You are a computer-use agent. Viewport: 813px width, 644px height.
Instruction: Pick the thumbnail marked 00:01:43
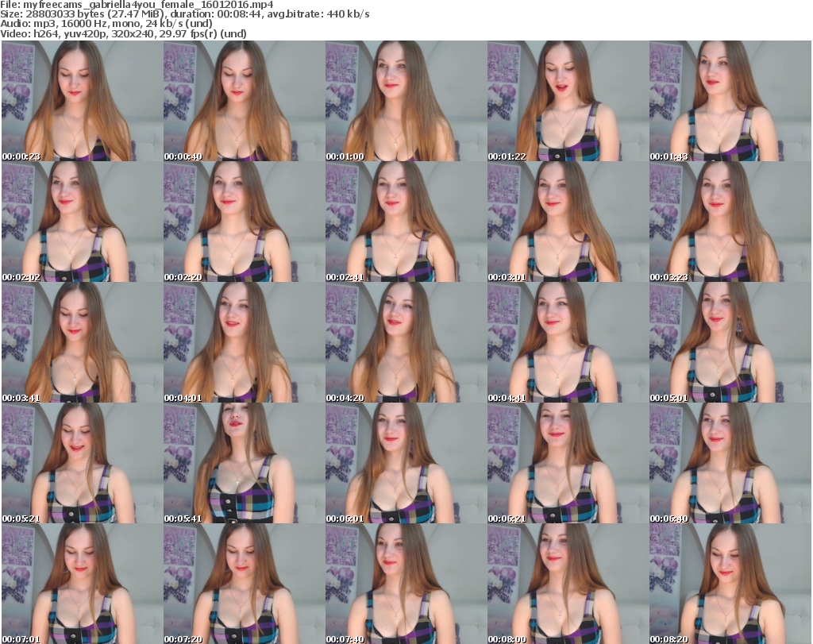730,101
